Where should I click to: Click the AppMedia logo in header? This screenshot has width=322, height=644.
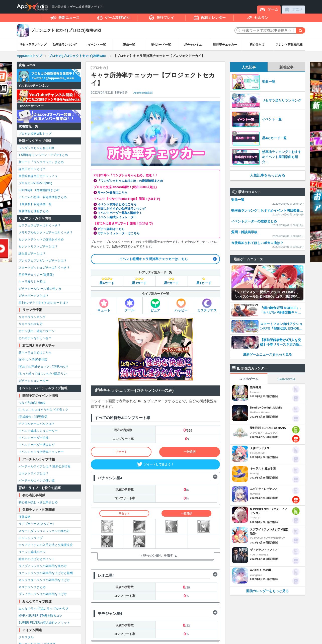point(32,7)
